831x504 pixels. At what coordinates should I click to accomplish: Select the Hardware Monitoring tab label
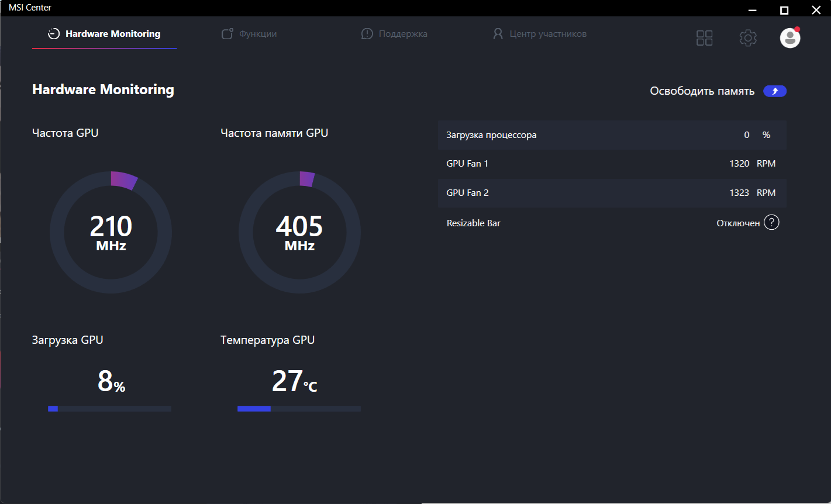pyautogui.click(x=113, y=34)
